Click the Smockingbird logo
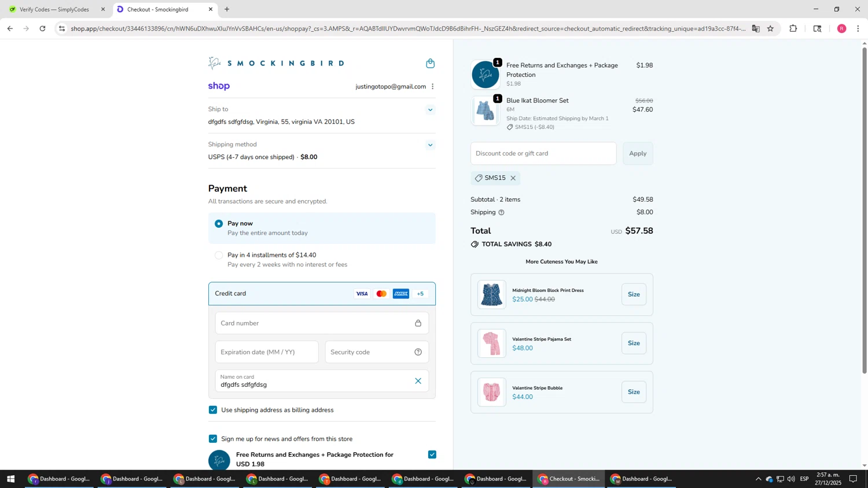This screenshot has height=488, width=868. (276, 63)
